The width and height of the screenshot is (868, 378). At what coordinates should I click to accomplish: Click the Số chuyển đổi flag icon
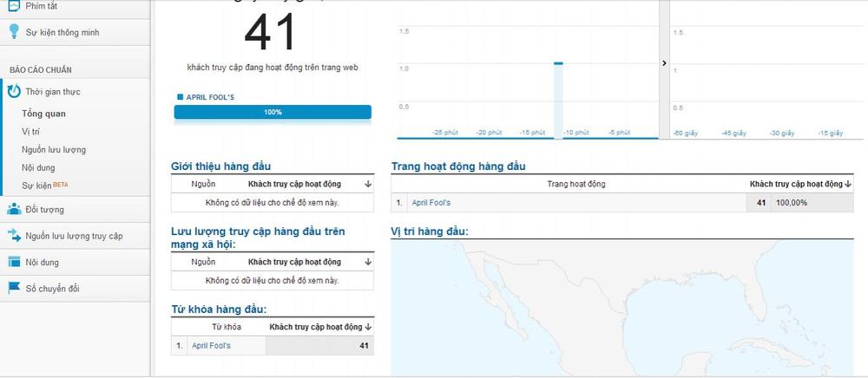point(15,288)
